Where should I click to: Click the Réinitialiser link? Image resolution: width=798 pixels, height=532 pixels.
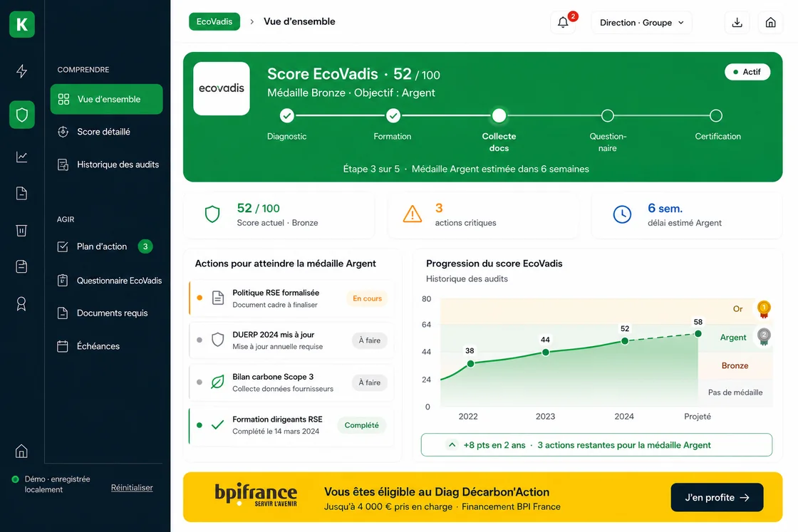coord(132,487)
